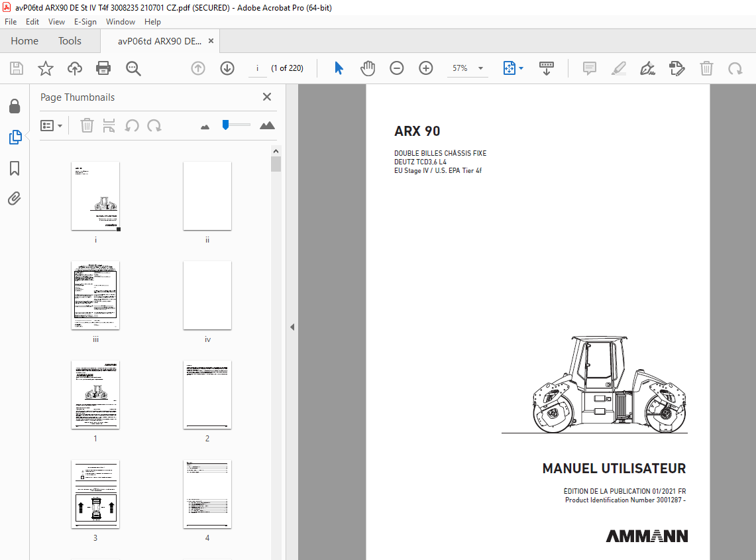This screenshot has width=756, height=560.
Task: Select page 4 thumbnail
Action: [207, 494]
